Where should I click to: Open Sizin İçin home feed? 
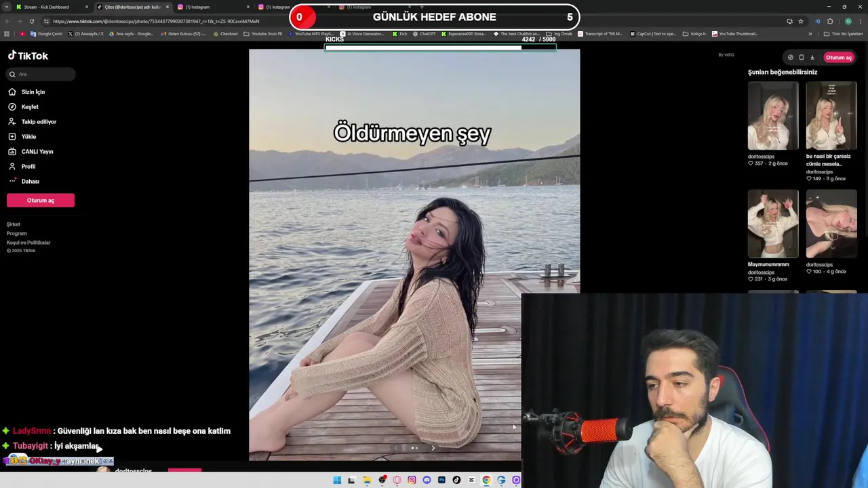pos(26,91)
